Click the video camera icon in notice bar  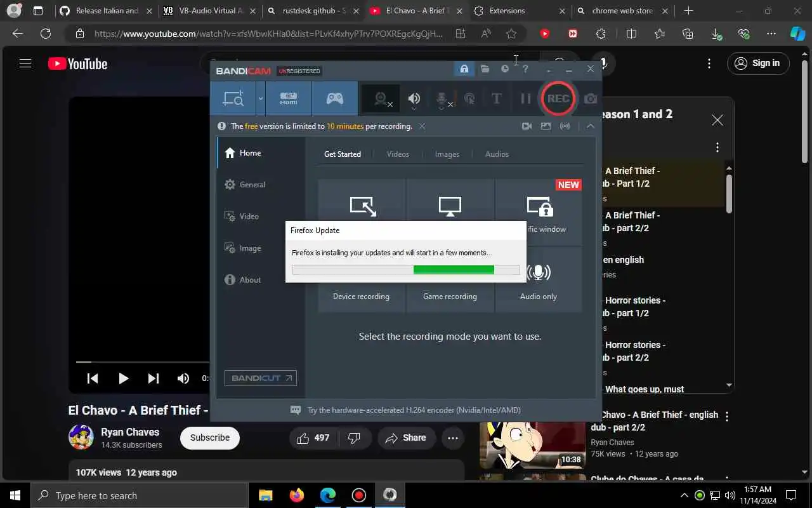pos(527,126)
